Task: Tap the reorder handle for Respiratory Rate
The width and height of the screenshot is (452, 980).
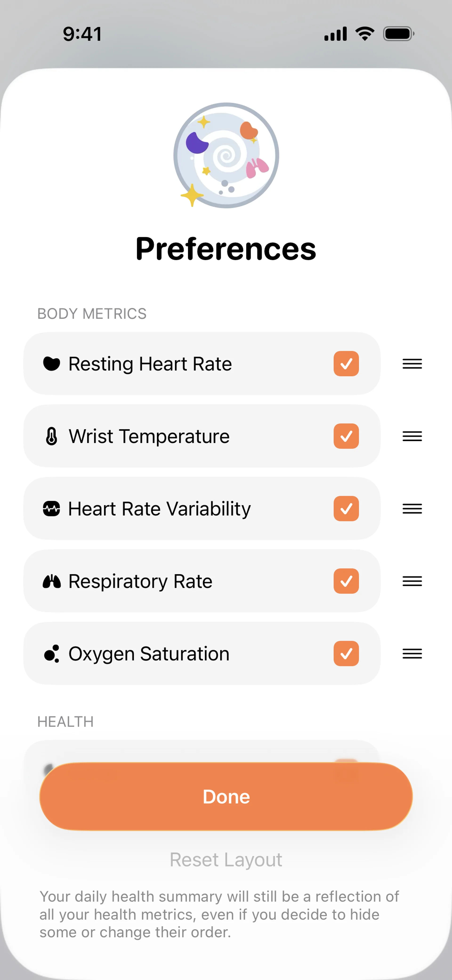Action: [x=412, y=581]
